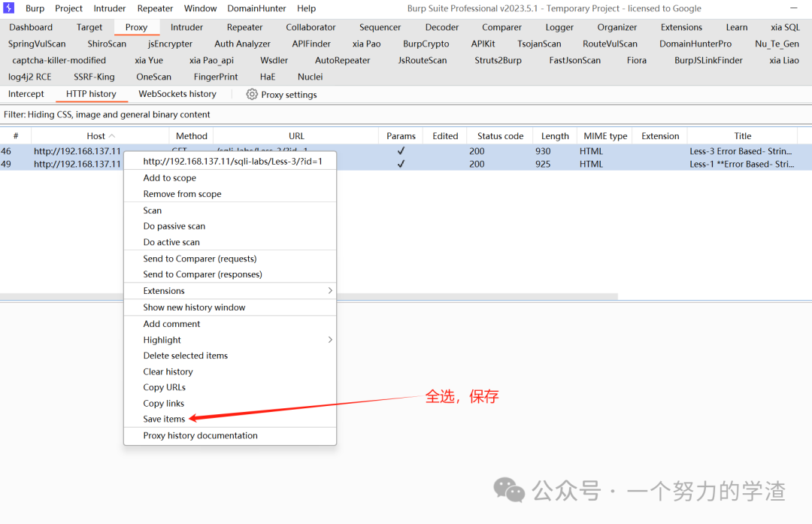Sort by the Status code column

click(x=500, y=136)
